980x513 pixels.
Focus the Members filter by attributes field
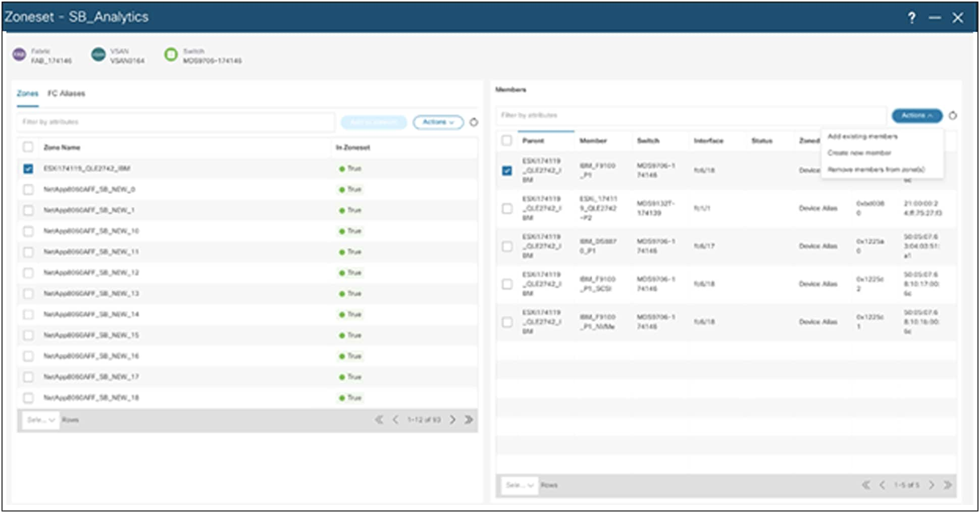(x=691, y=116)
